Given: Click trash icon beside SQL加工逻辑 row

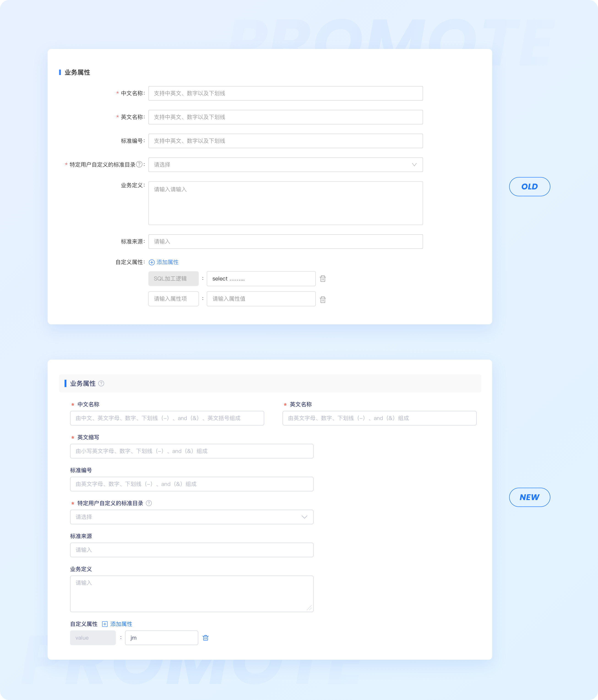Looking at the screenshot, I should click(x=323, y=279).
